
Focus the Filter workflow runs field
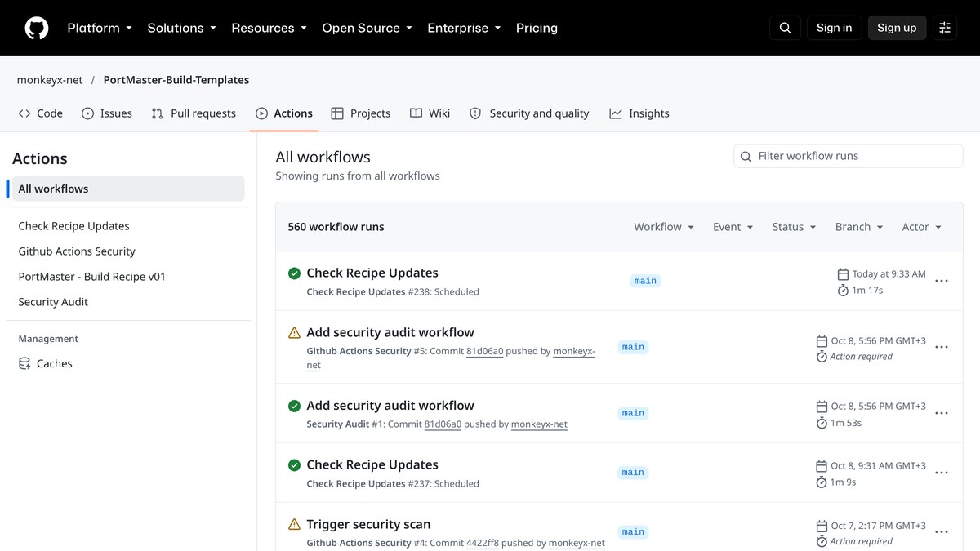tap(849, 156)
